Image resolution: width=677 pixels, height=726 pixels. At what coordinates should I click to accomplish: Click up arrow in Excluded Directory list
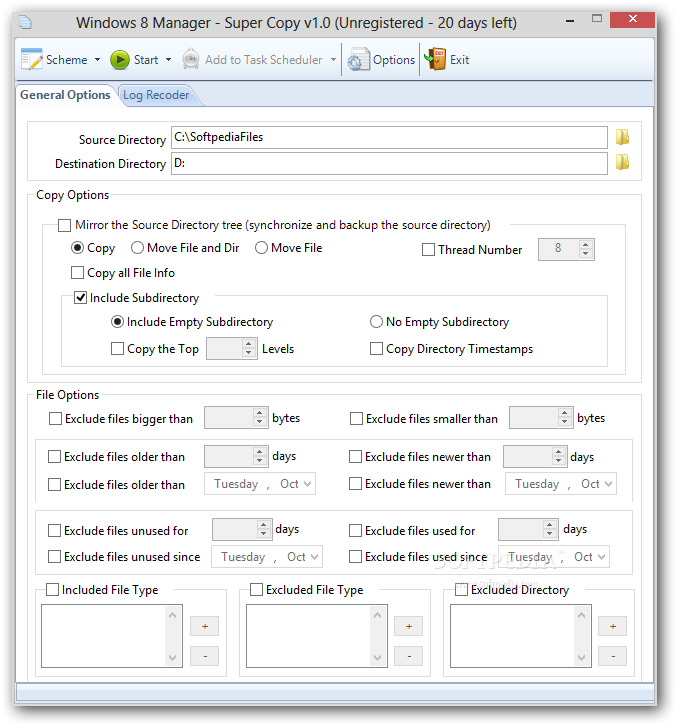coord(582,615)
